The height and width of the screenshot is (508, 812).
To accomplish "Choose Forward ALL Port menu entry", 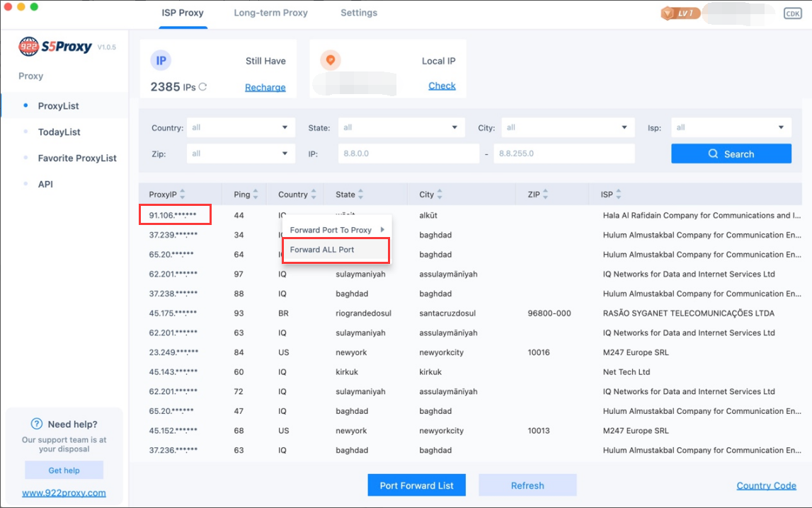I will (x=336, y=250).
